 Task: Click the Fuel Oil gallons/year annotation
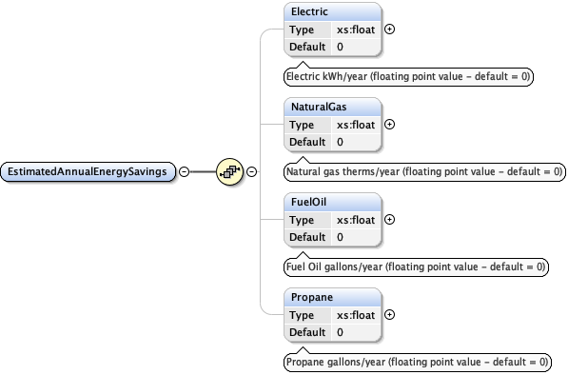[416, 267]
